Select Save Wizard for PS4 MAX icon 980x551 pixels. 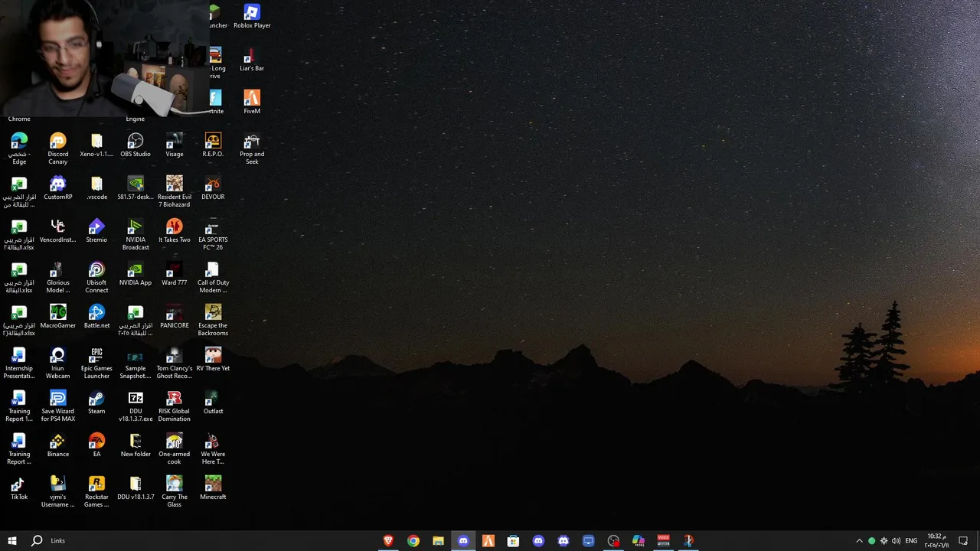click(58, 406)
